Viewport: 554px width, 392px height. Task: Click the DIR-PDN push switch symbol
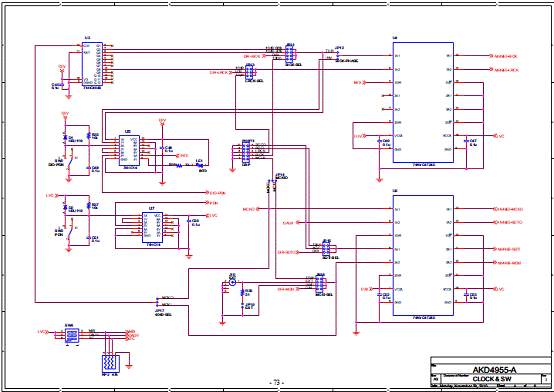pos(72,161)
